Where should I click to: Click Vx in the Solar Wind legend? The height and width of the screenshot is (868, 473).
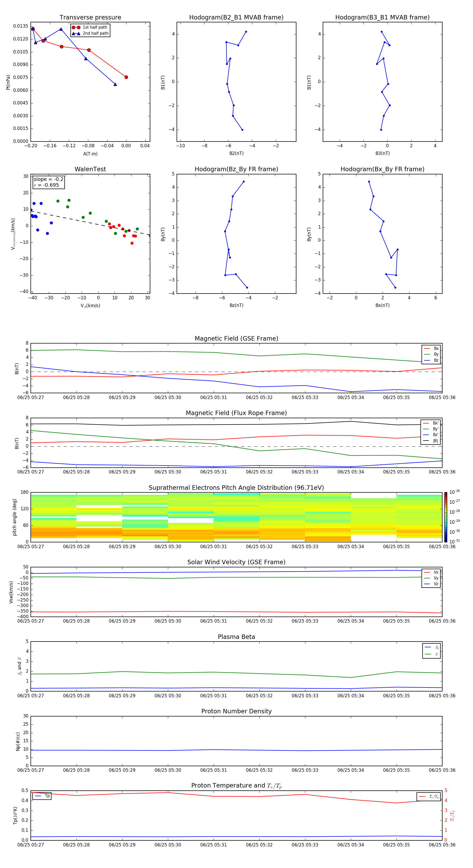click(431, 572)
